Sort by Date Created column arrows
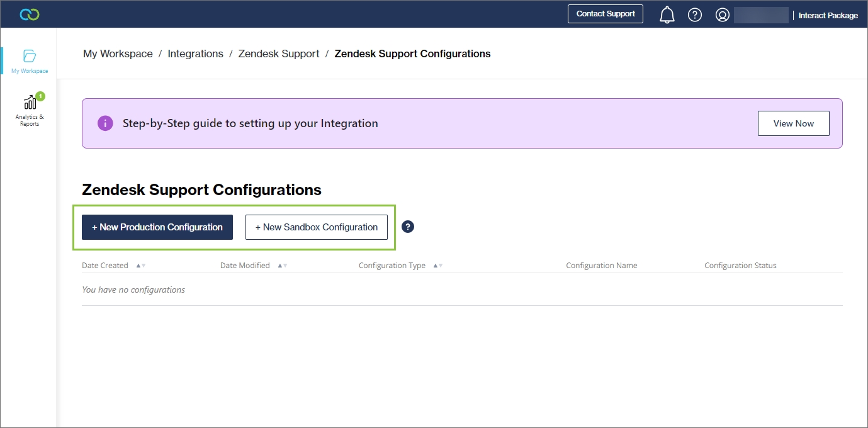 pos(141,266)
